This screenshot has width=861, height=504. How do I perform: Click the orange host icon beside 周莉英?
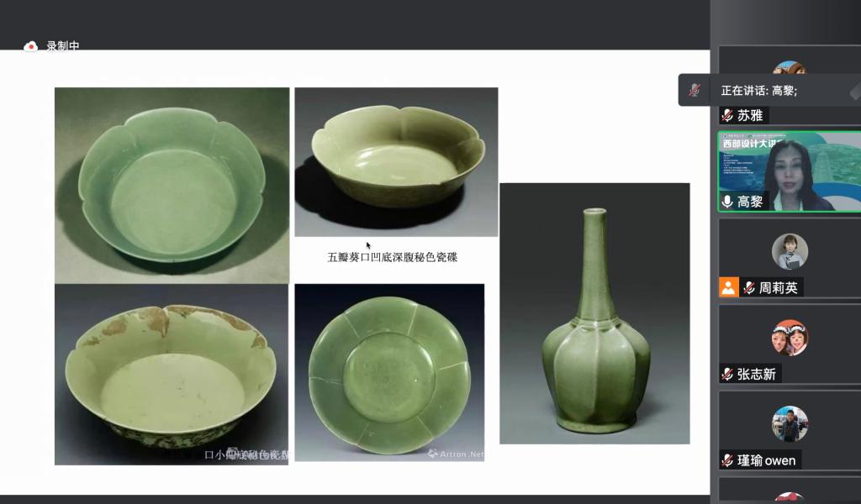coord(729,287)
